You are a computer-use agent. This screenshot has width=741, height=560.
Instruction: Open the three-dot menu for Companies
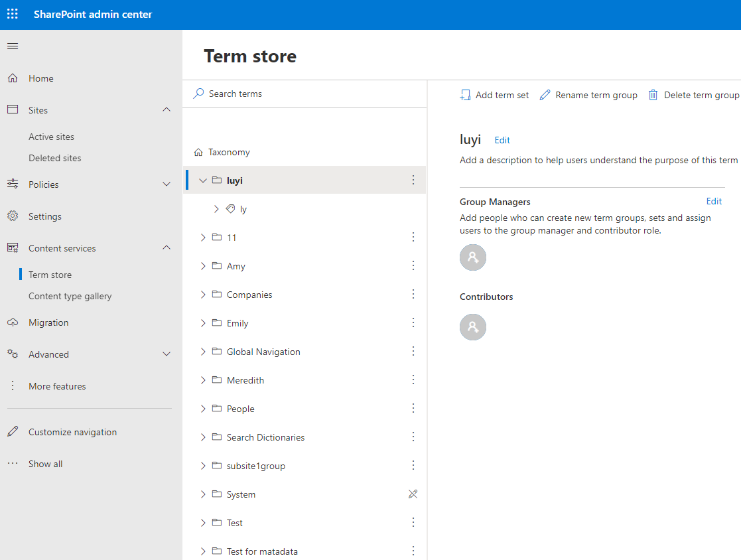[413, 294]
